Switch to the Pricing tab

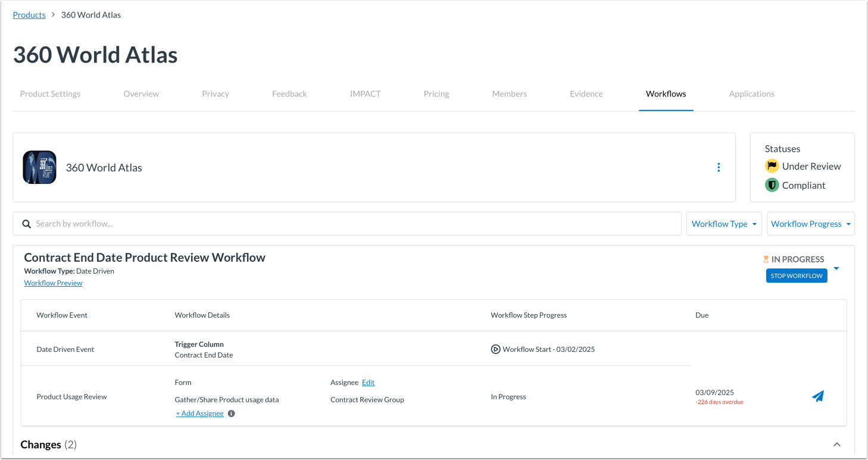[x=436, y=93]
